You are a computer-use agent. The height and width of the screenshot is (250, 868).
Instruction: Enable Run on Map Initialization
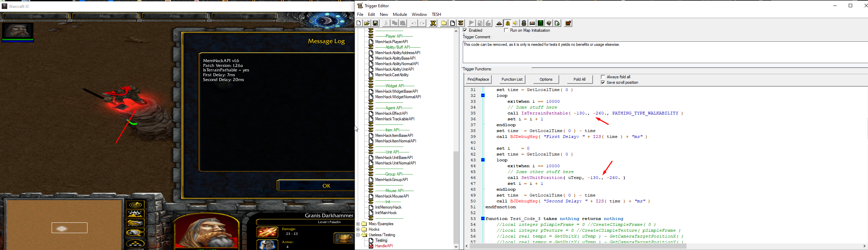point(506,30)
